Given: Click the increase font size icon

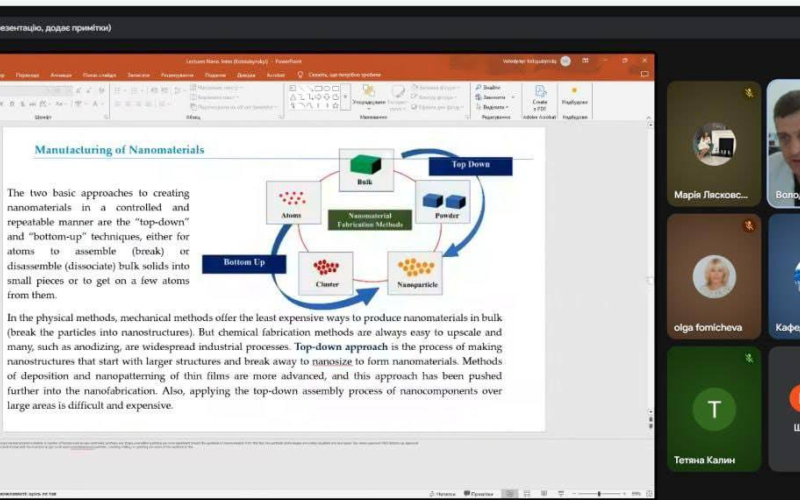Looking at the screenshot, I should coord(79,90).
